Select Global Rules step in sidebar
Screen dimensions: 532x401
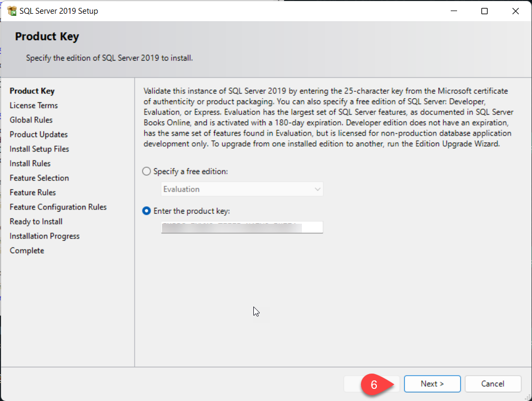(31, 120)
